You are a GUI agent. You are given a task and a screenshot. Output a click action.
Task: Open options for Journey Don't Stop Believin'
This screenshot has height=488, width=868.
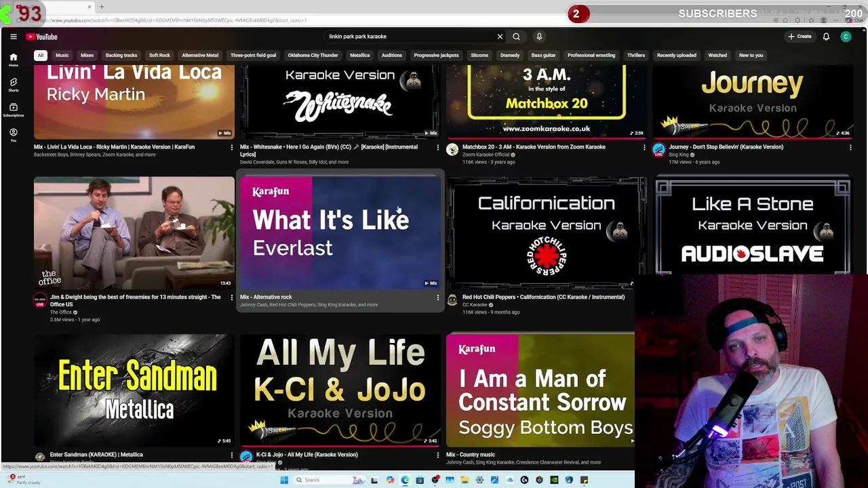(850, 147)
